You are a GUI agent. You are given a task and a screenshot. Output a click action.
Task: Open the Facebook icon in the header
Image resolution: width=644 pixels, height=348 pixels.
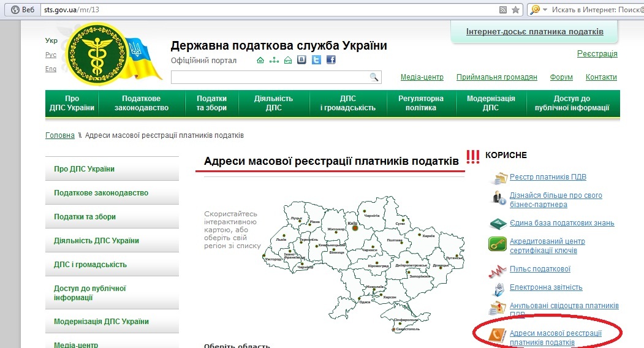click(331, 60)
